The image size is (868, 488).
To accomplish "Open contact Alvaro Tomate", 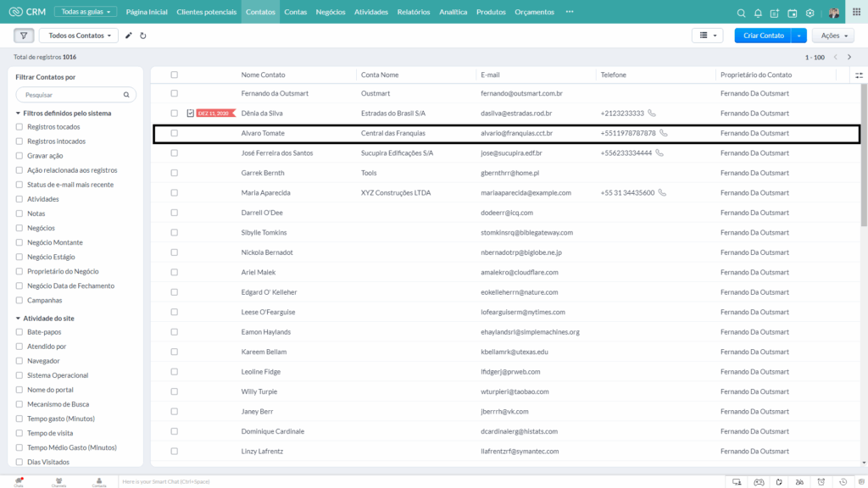I will pos(263,133).
